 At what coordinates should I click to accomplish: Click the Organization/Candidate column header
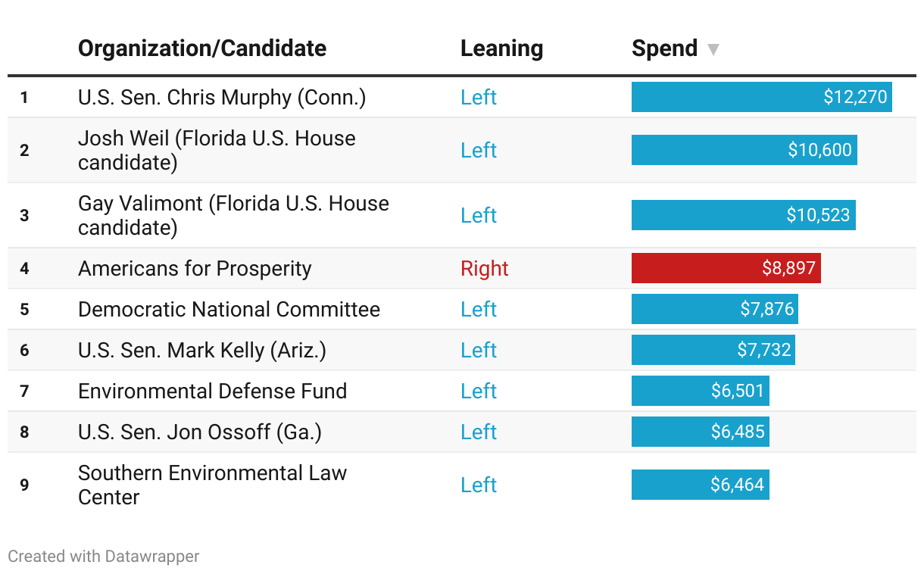pos(202,48)
